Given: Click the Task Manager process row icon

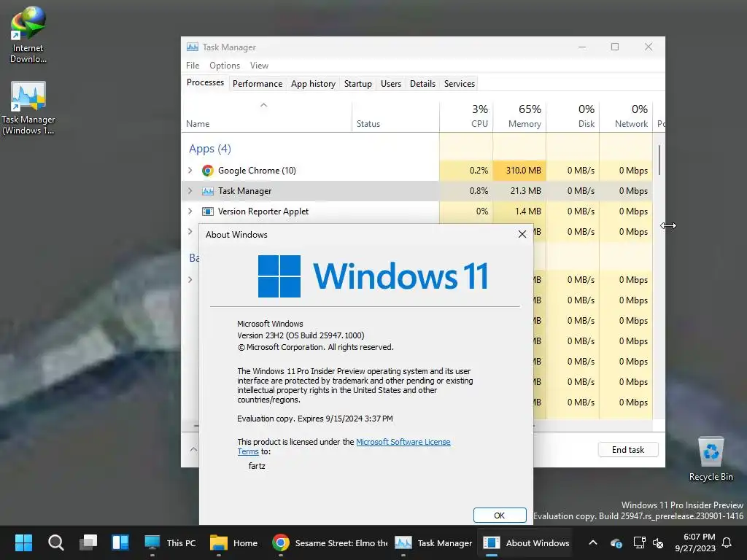Looking at the screenshot, I should (208, 191).
